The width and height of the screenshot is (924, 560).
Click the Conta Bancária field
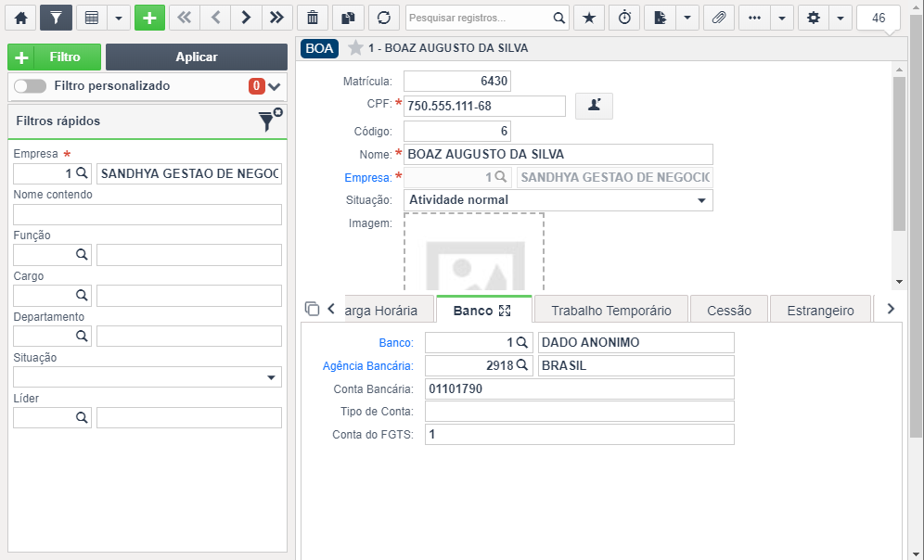pyautogui.click(x=579, y=388)
